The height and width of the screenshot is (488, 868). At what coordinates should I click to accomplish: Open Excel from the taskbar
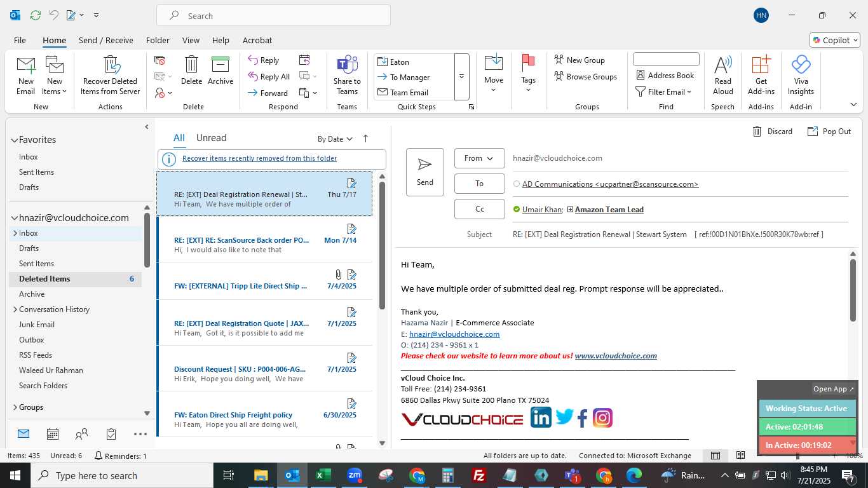(323, 475)
